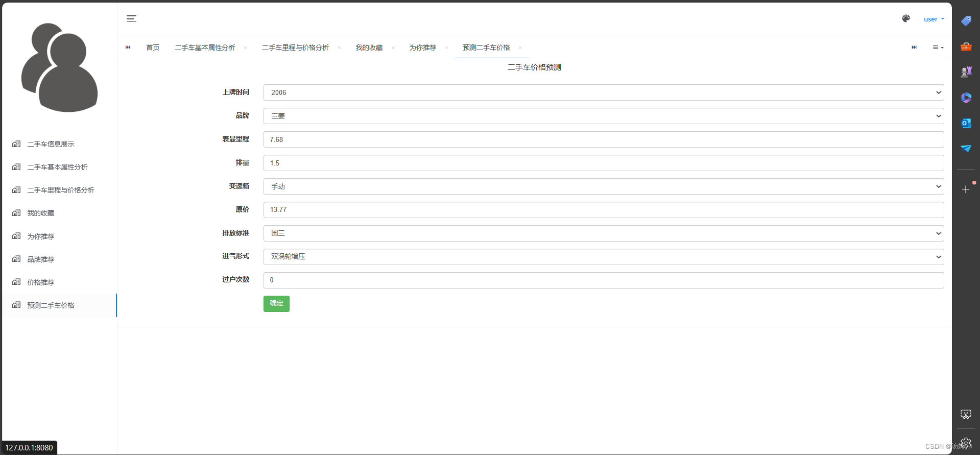Close the 二手车基本属性分析 tab

(x=246, y=48)
